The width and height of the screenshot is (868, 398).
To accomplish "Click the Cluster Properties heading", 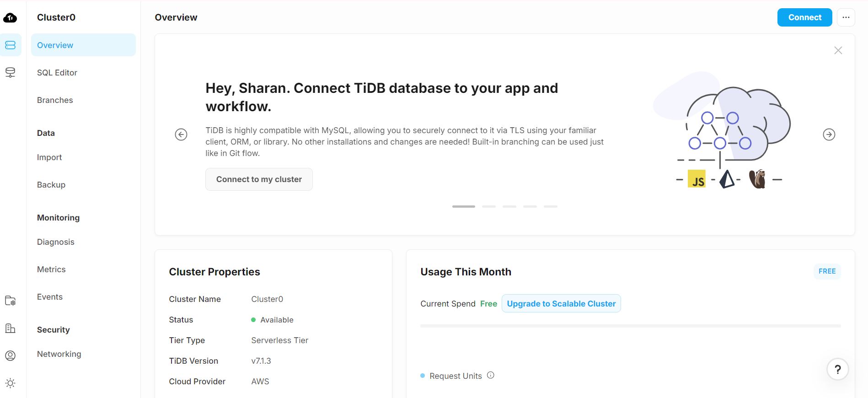I will pos(214,272).
